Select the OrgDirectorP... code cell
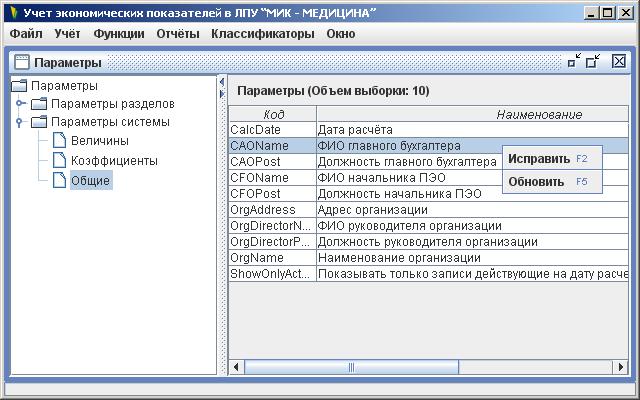This screenshot has height=400, width=640. 273,242
